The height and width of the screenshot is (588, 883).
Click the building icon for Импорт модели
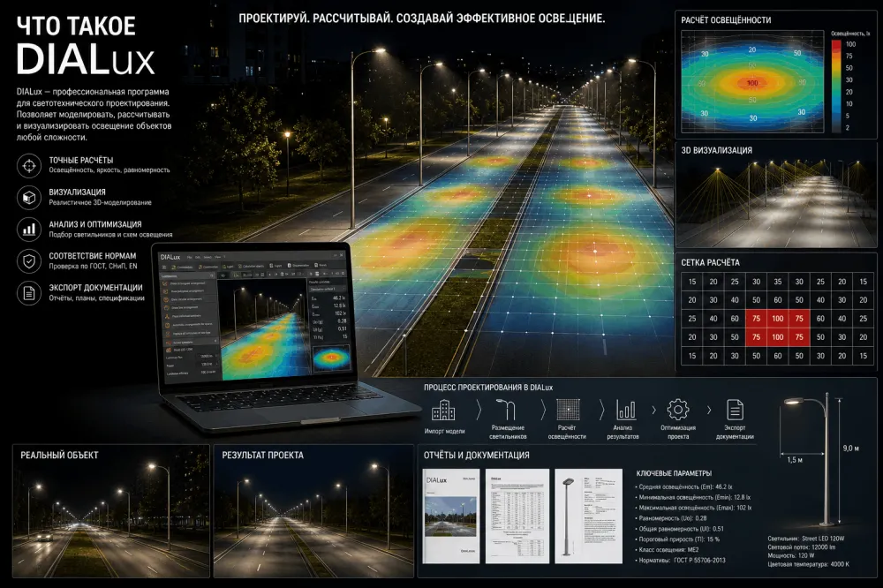pos(443,411)
